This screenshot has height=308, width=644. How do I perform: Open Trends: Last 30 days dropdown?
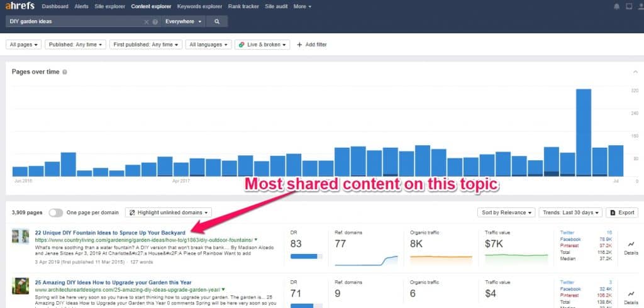tap(570, 212)
